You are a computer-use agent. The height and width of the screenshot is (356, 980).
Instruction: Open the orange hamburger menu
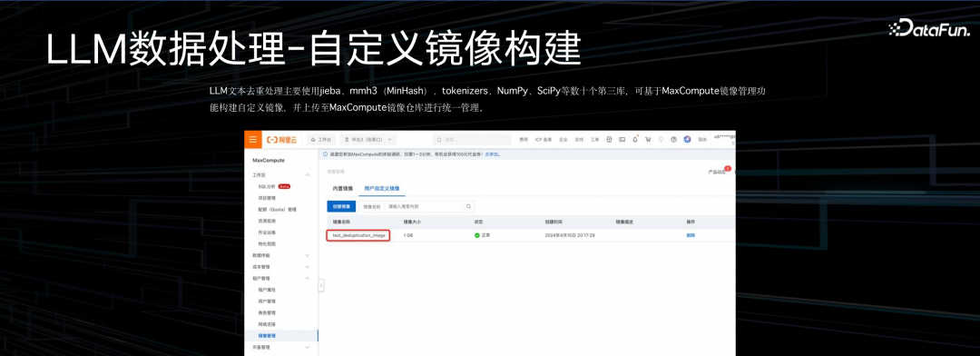[252, 140]
